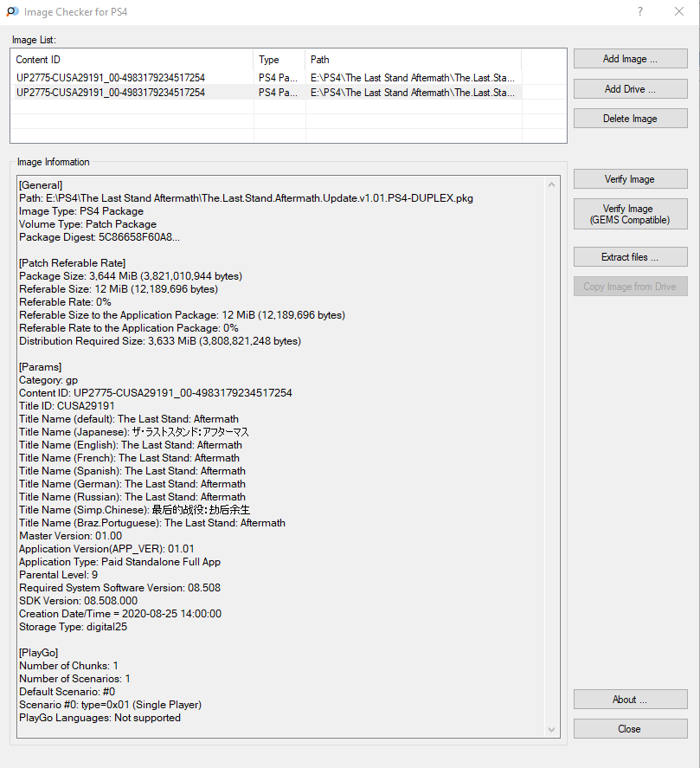Click the Title ID: CUSA29191 line

point(67,406)
